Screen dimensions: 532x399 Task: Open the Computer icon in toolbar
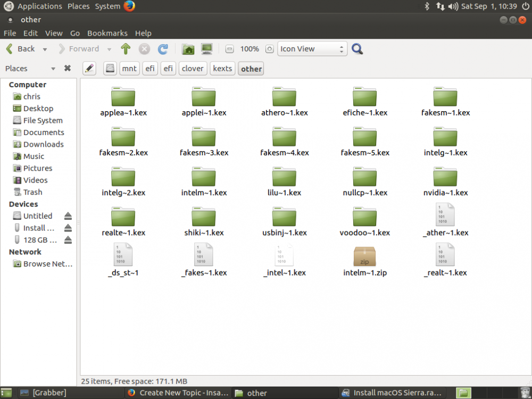206,49
